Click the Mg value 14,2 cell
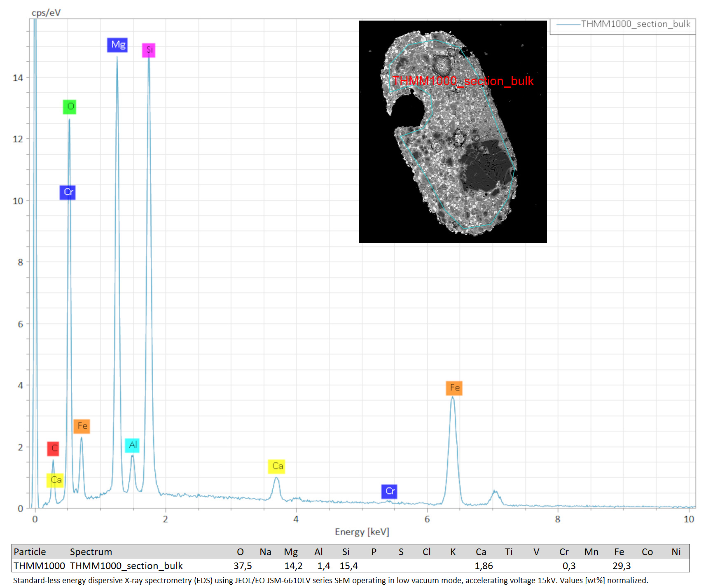The image size is (706, 588). (293, 566)
